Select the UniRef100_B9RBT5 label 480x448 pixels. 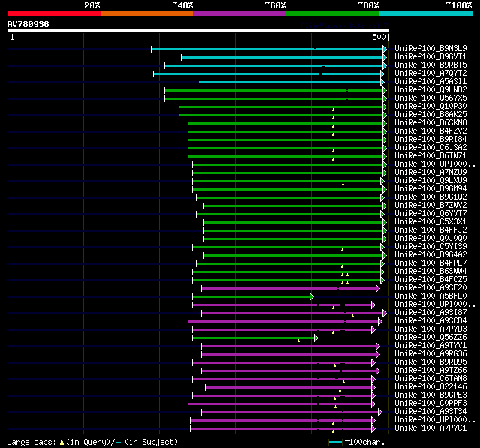click(430, 65)
